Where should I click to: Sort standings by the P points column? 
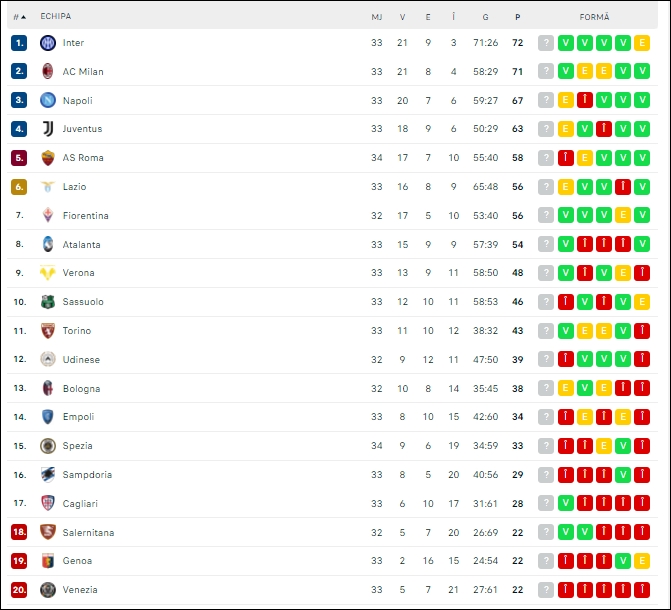pos(517,17)
